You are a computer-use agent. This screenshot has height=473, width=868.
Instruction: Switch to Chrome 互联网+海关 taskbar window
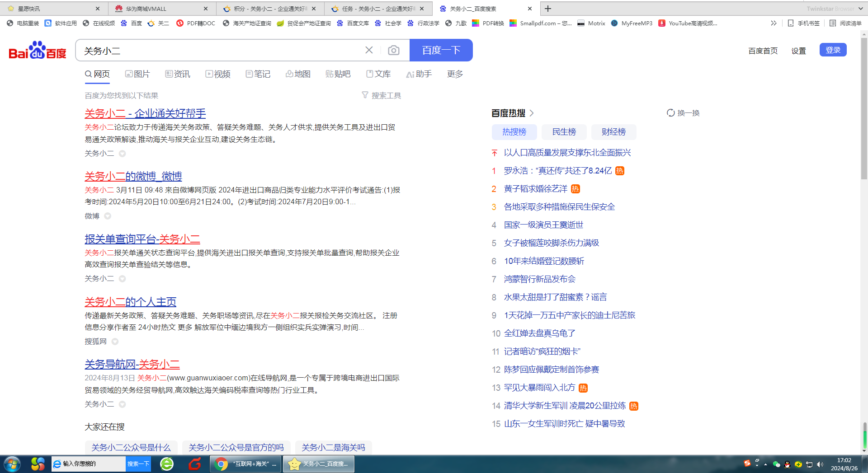point(246,464)
